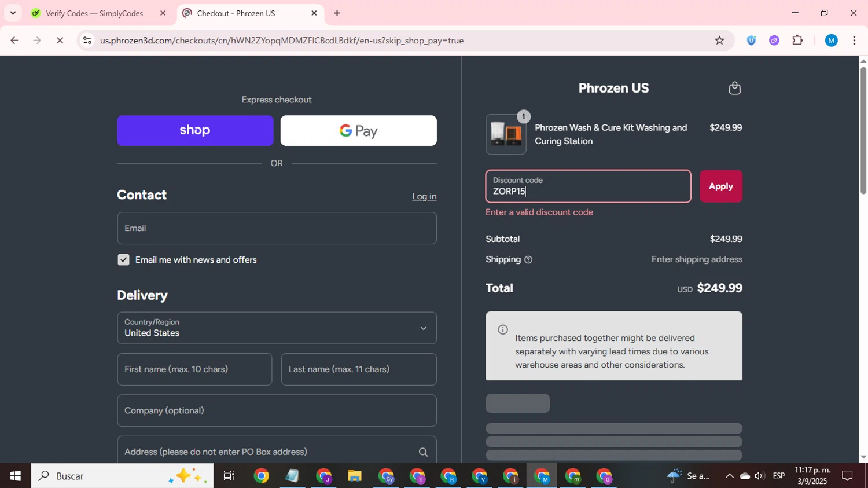
Task: Open the Bitwarden shield extension icon
Action: coord(751,41)
